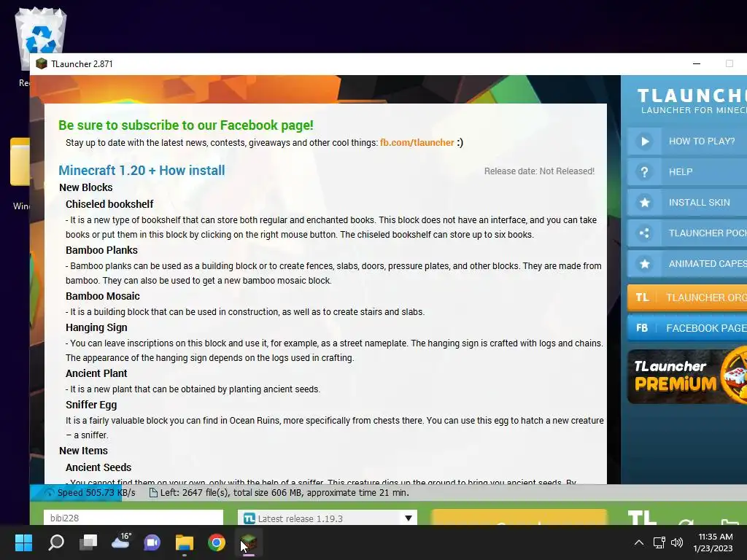The image size is (747, 560).
Task: Click the Sniffer Egg heading
Action: 91,405
